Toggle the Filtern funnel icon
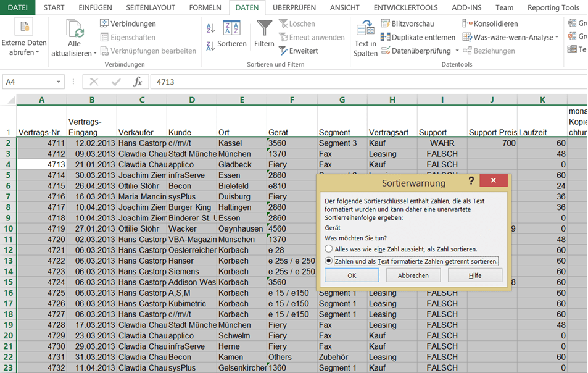Viewport: 588px width, 373px height. [x=264, y=28]
